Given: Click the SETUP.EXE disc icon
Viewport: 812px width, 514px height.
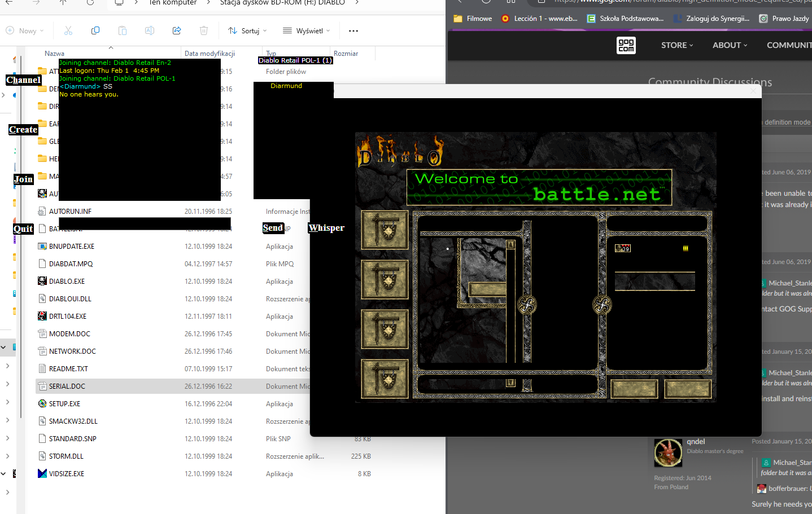Looking at the screenshot, I should coord(42,403).
